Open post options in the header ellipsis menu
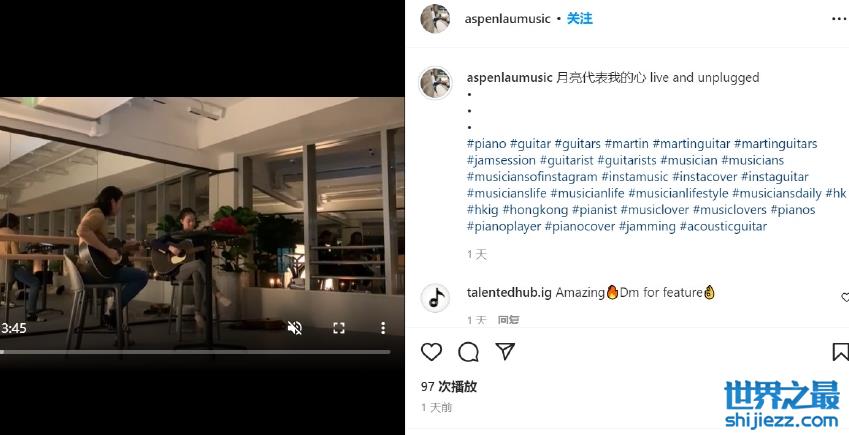 pos(839,19)
